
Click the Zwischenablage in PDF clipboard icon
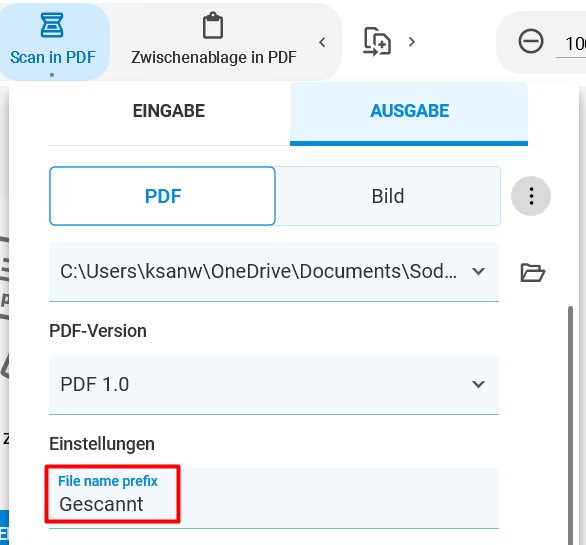[213, 25]
